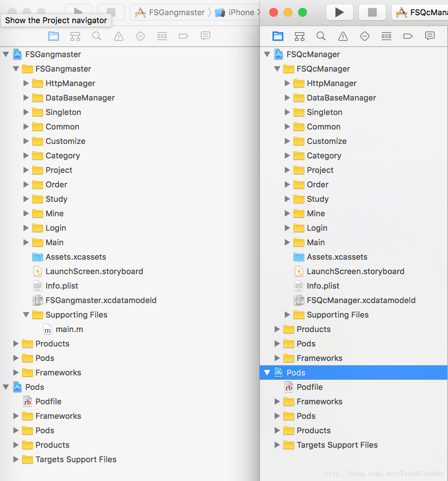Open Symbol navigator in FSQcManager window
Image resolution: width=448 pixels, height=481 pixels.
300,36
